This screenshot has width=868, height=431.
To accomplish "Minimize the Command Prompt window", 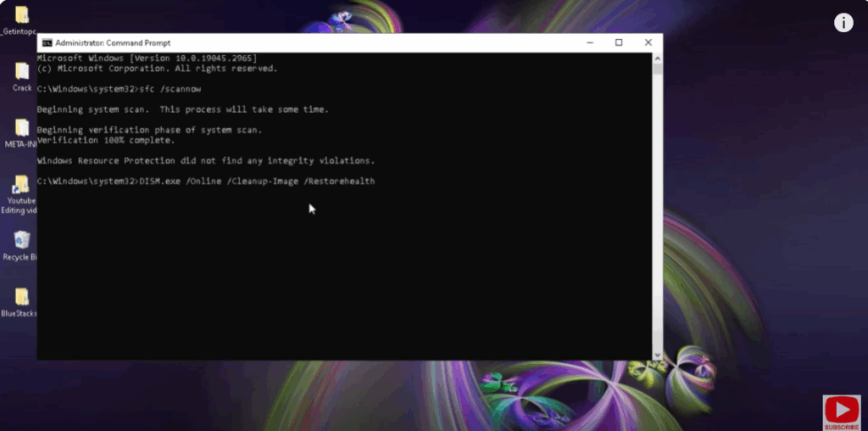I will click(589, 42).
